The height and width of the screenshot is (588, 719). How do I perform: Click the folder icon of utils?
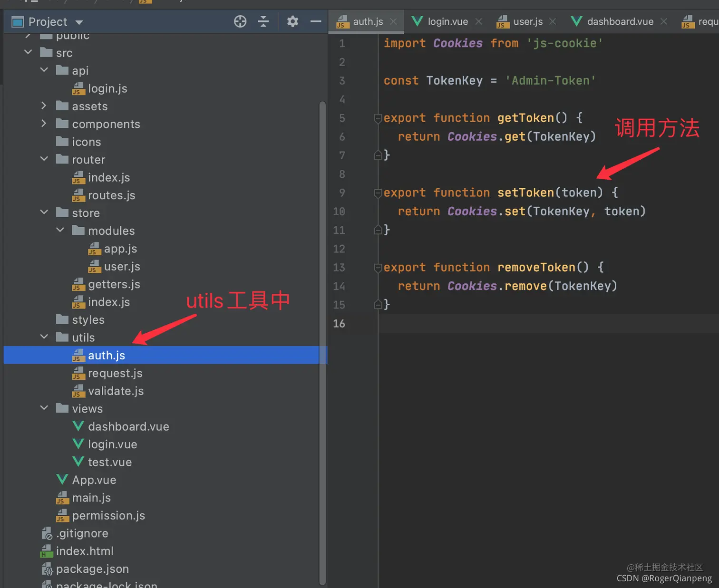pos(62,337)
